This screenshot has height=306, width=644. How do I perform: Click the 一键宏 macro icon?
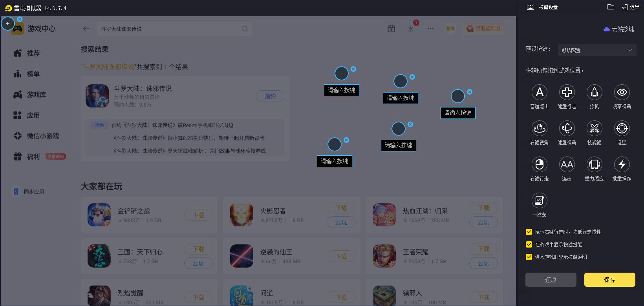[x=540, y=200]
